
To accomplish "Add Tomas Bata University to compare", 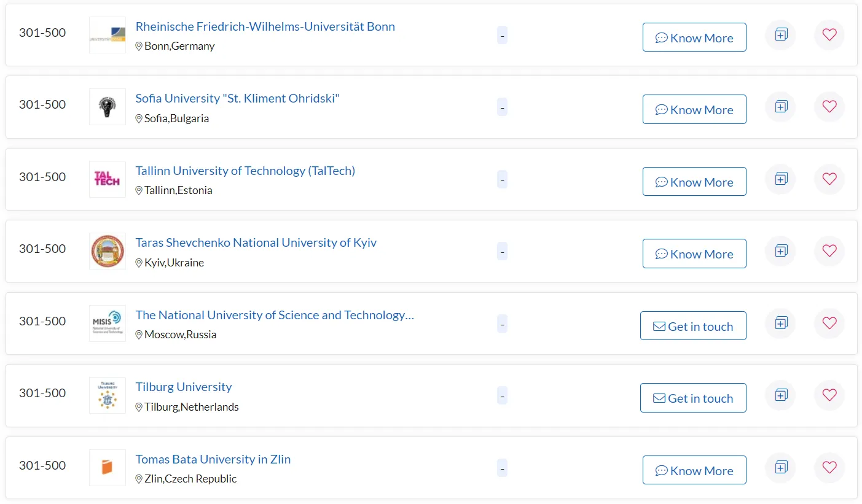I will point(780,468).
